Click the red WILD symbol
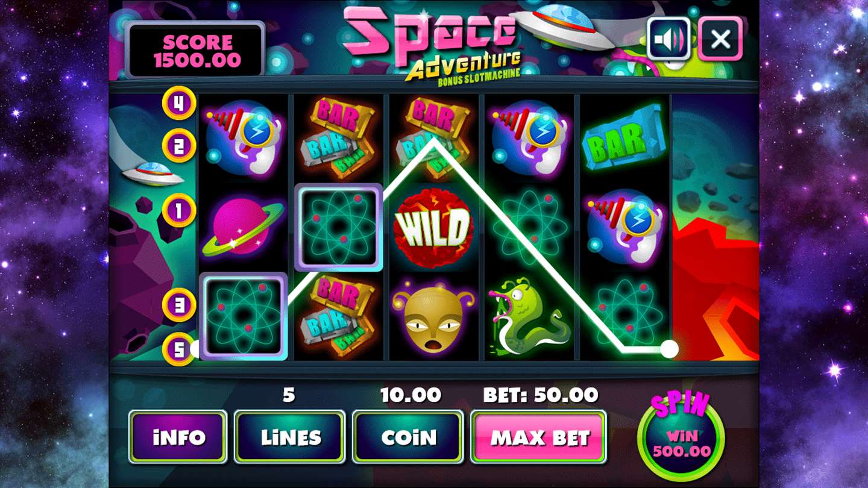This screenshot has height=488, width=868. (x=433, y=229)
